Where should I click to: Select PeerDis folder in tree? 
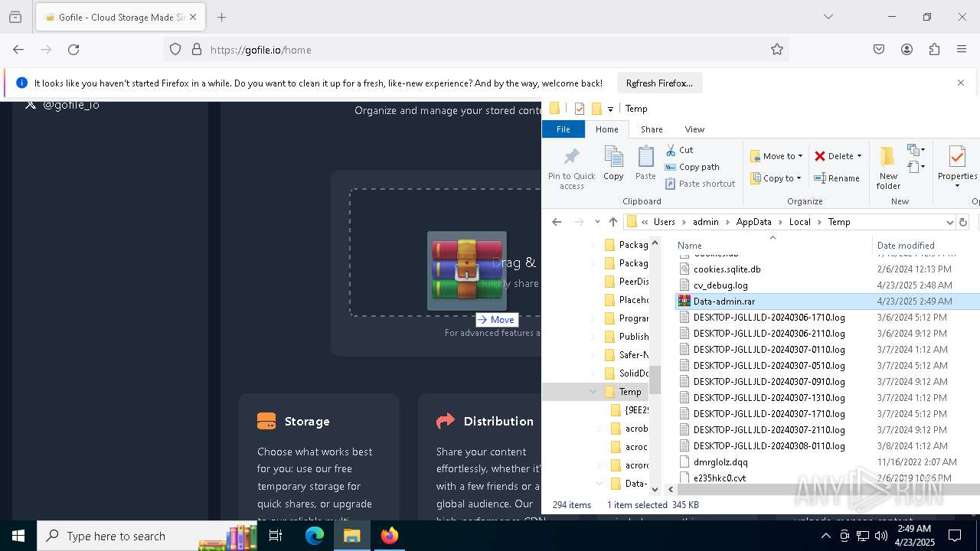(x=633, y=282)
